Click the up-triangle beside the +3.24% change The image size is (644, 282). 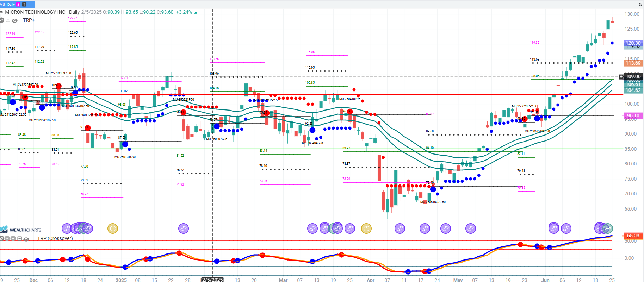point(196,12)
